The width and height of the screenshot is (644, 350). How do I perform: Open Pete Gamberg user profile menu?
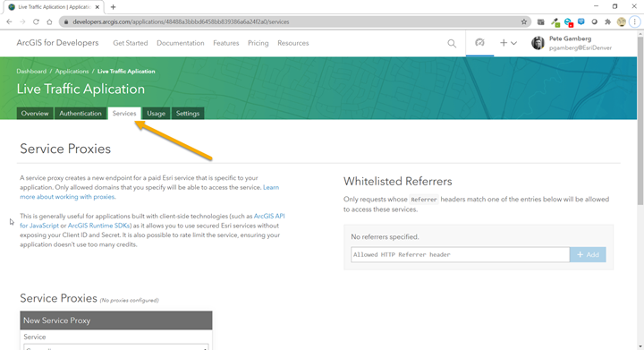(x=572, y=43)
